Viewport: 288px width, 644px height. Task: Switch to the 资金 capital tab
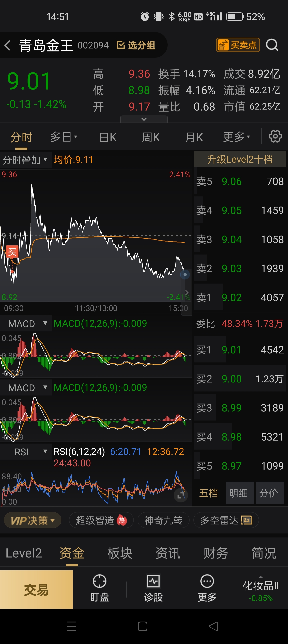[x=72, y=553]
